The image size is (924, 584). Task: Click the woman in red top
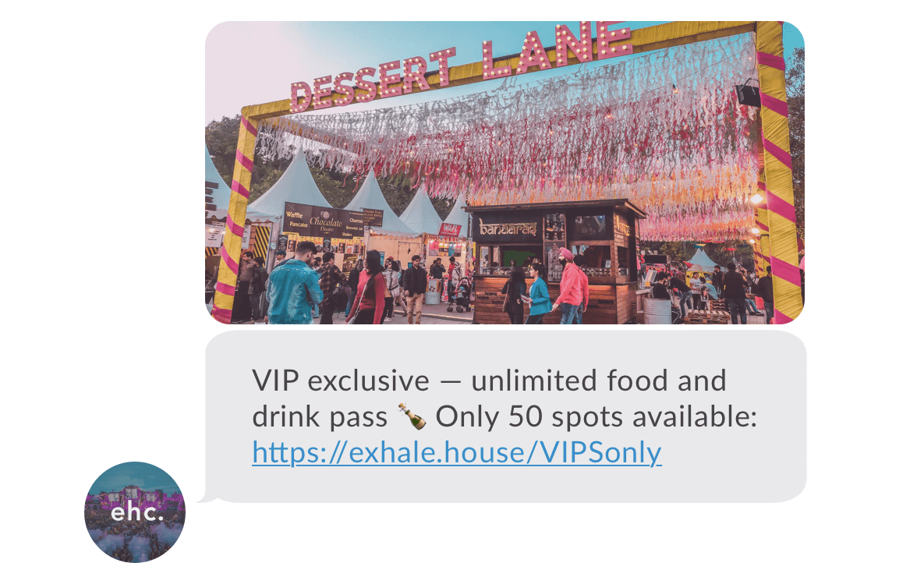tap(368, 288)
